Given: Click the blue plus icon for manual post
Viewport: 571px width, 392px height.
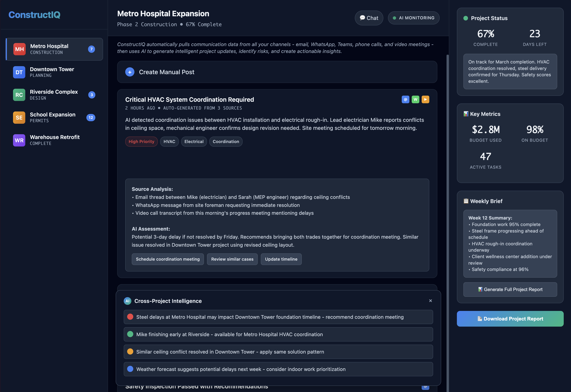Looking at the screenshot, I should [130, 72].
